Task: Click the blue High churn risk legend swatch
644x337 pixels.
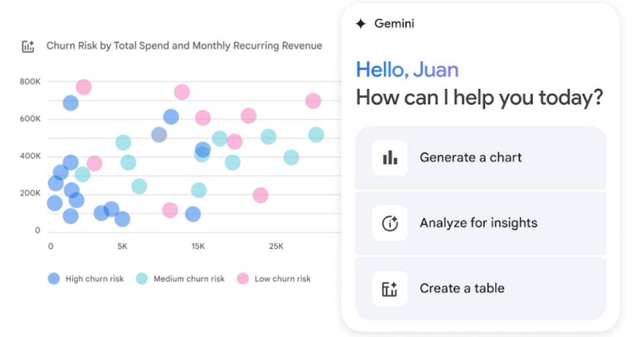Action: point(54,278)
